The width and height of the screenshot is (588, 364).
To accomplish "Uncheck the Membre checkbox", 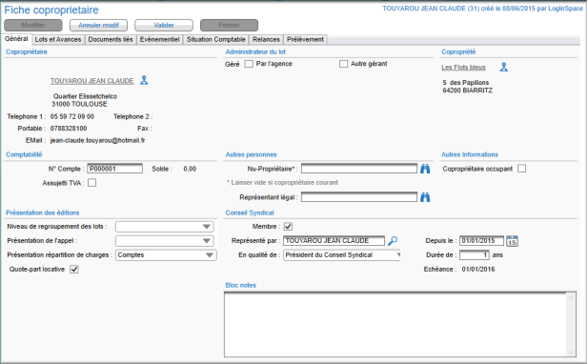I will (x=288, y=227).
